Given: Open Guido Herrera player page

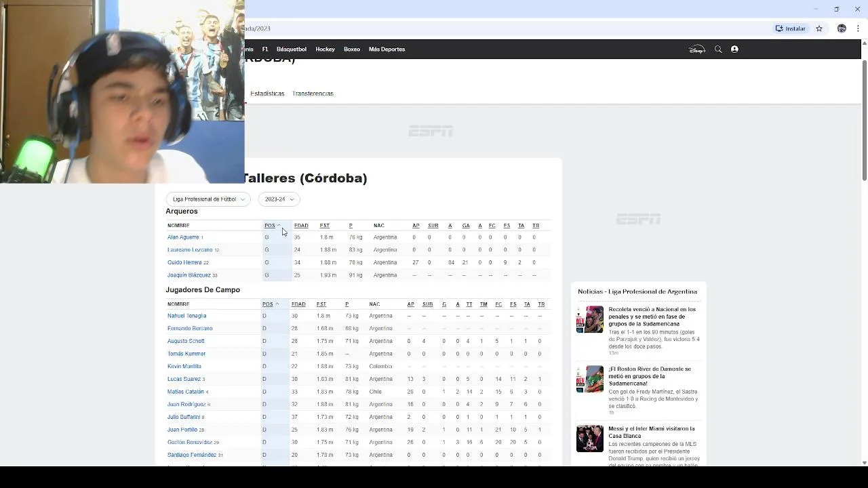Looking at the screenshot, I should tap(184, 263).
